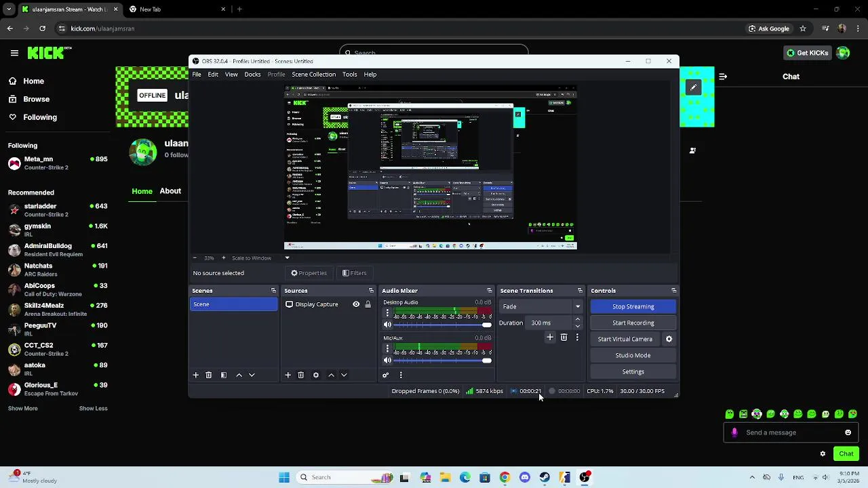This screenshot has width=868, height=488.
Task: Open Mic/Aux three-dot options
Action: [387, 348]
